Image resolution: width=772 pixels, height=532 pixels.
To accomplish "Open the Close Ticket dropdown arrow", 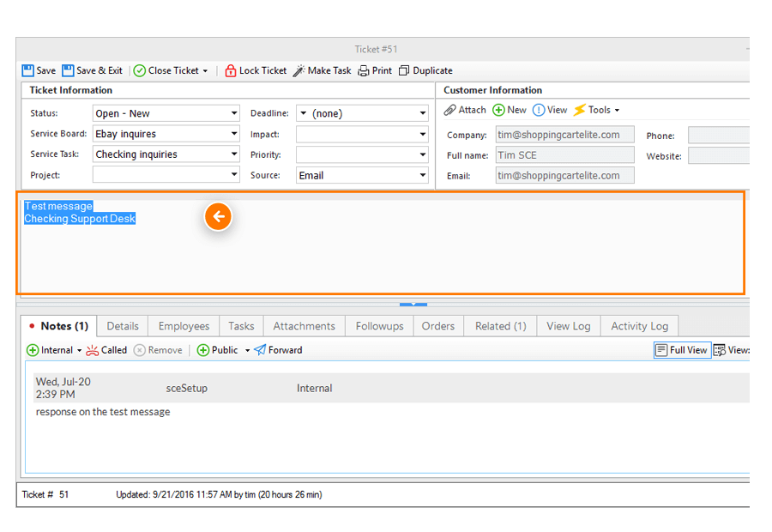I will [x=205, y=71].
